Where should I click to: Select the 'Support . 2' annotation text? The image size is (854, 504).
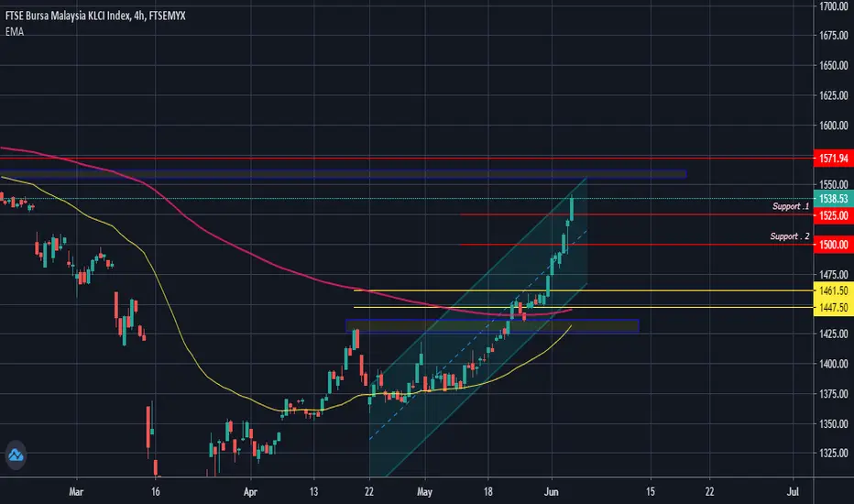pyautogui.click(x=790, y=236)
